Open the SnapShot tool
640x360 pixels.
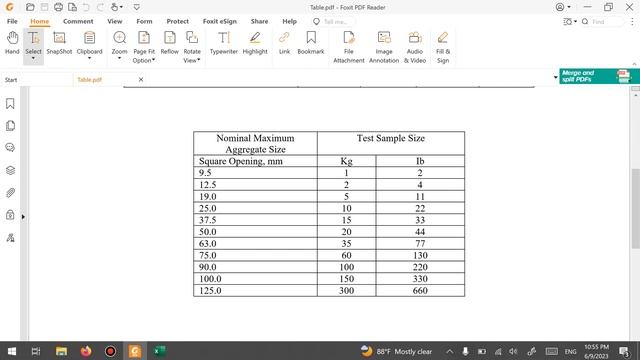[x=59, y=43]
